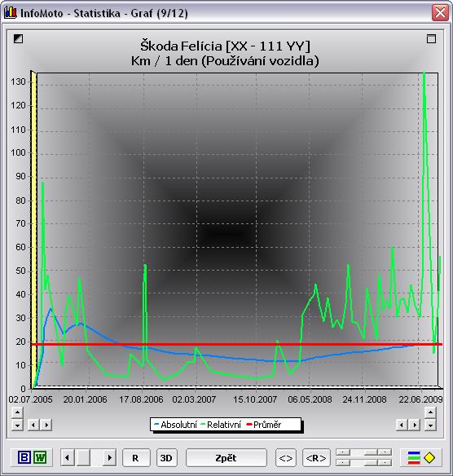Toggle the Relativní series in legend
Image resolution: width=453 pixels, height=476 pixels.
(221, 425)
